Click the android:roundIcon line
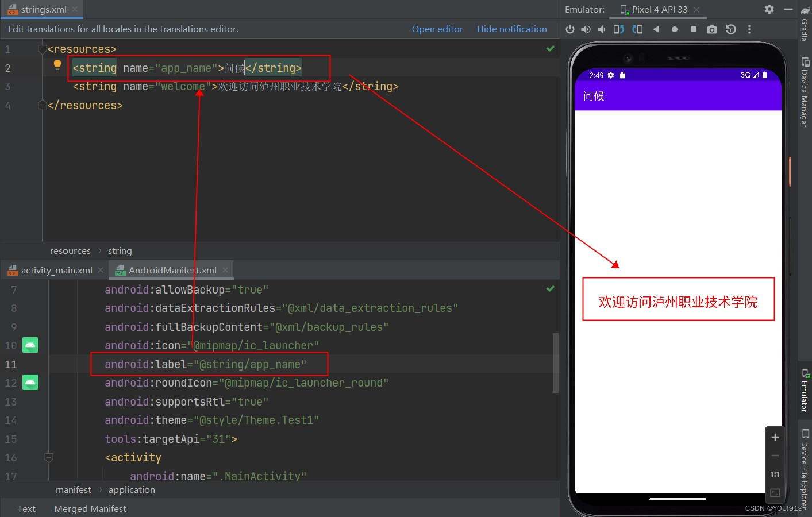The height and width of the screenshot is (517, 812). click(247, 383)
